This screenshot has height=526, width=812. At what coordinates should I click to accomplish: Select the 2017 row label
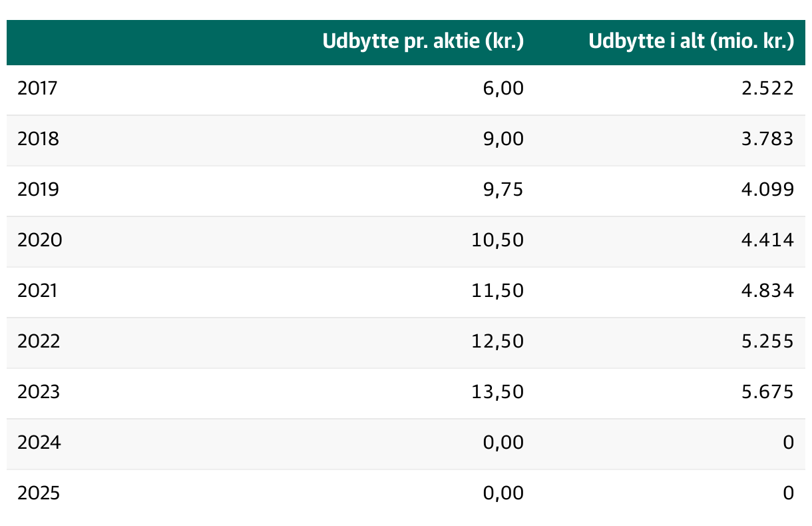point(37,89)
